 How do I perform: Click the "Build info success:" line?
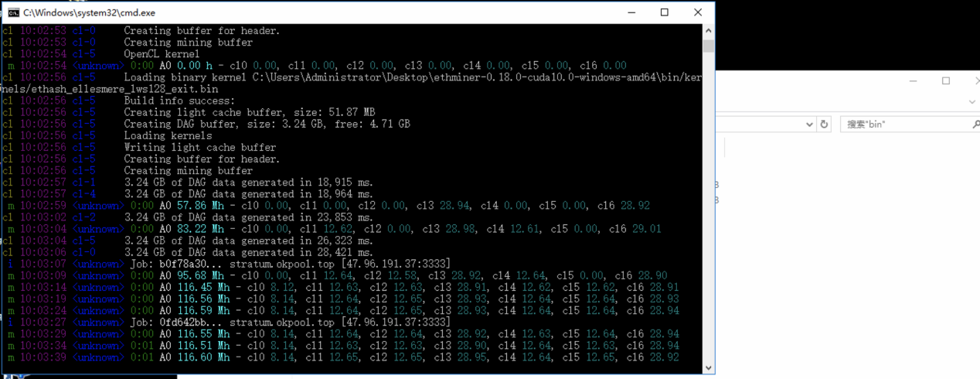pyautogui.click(x=179, y=101)
